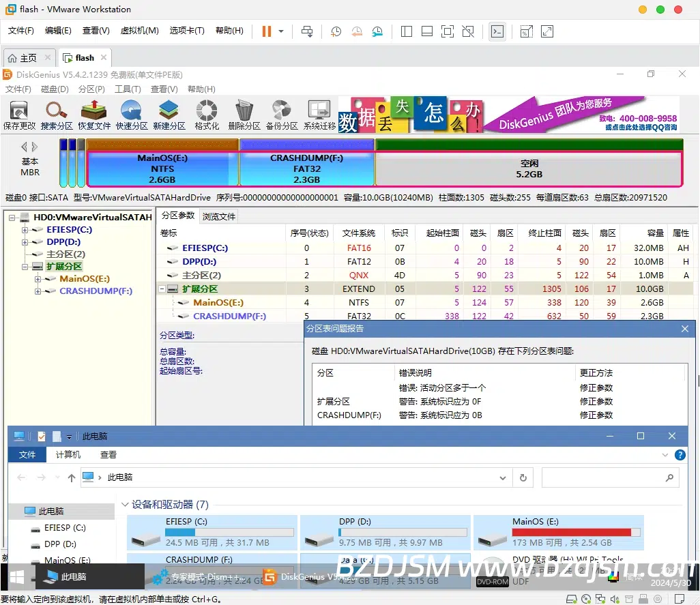
Task: Open Explorer address bar history dropdown
Action: pos(503,478)
